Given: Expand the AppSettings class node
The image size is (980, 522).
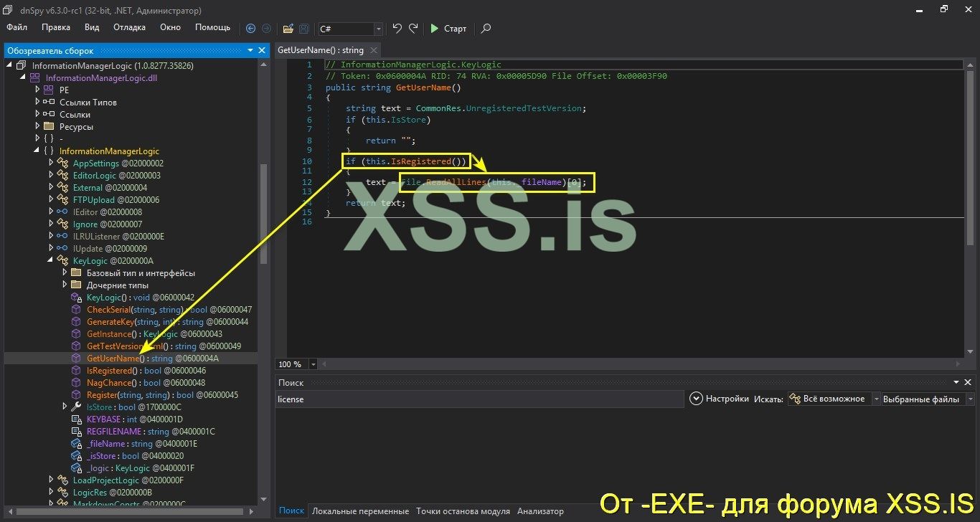Looking at the screenshot, I should coord(51,163).
